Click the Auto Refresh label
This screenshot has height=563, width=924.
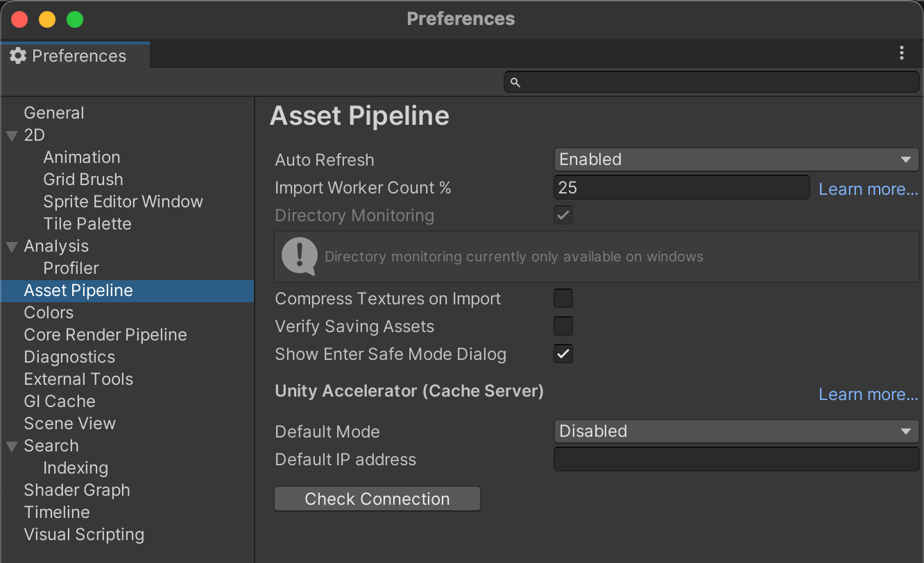325,160
